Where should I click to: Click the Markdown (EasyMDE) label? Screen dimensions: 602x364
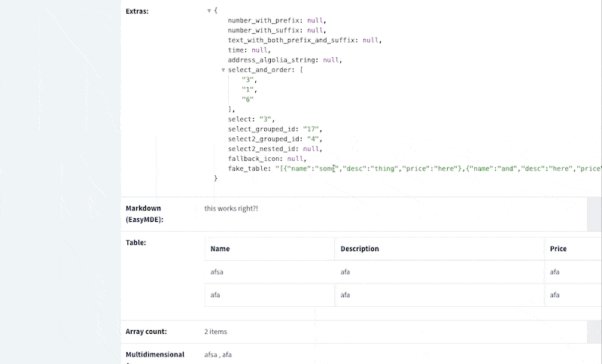(x=144, y=214)
